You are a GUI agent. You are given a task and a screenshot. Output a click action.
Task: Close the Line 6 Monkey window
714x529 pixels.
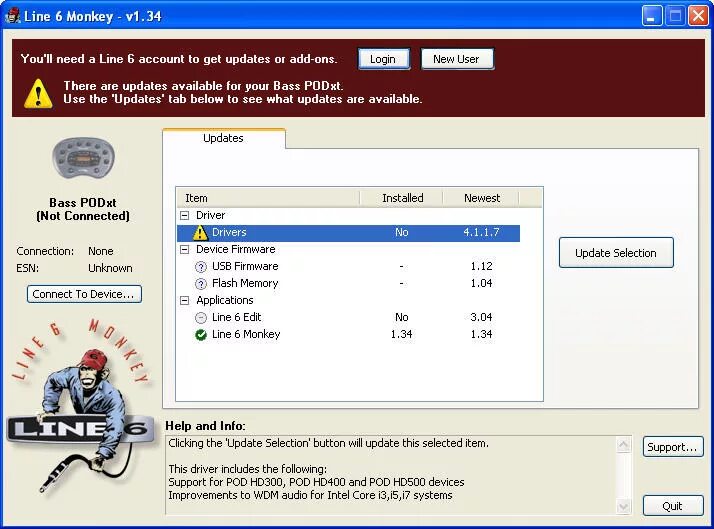coord(698,16)
